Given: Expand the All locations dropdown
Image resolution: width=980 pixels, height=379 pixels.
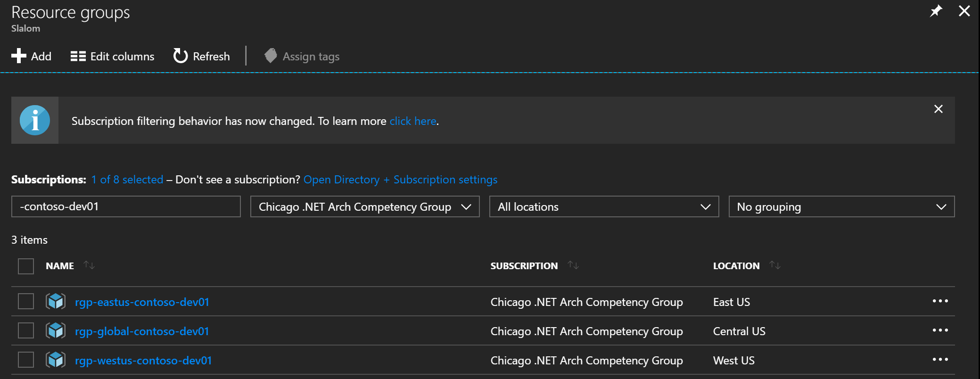Looking at the screenshot, I should (604, 206).
